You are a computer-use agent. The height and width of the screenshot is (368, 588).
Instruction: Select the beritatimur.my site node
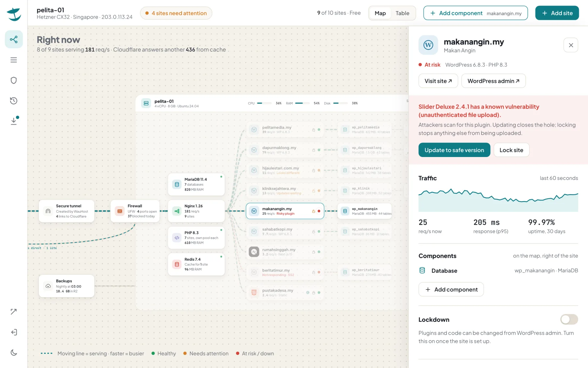click(285, 272)
